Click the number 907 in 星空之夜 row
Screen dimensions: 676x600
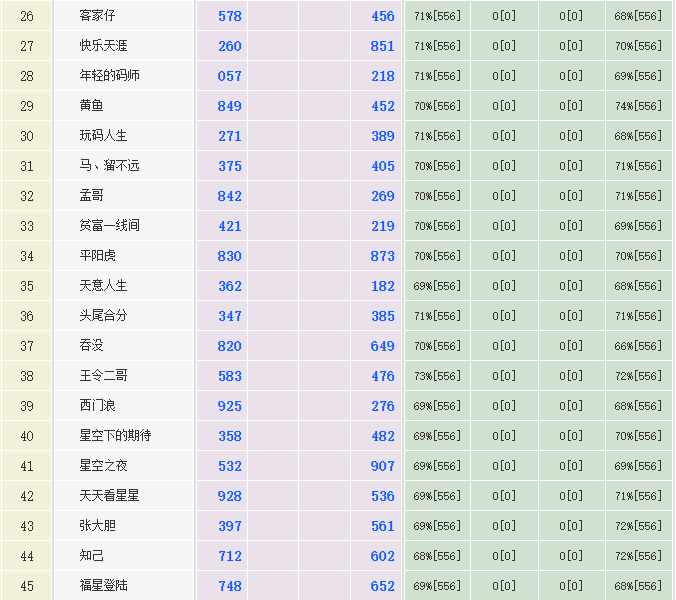[x=382, y=466]
